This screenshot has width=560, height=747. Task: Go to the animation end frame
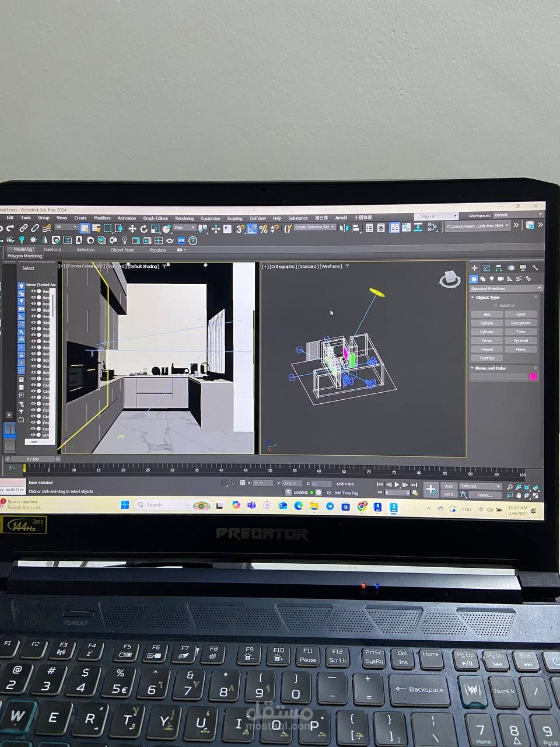point(414,484)
